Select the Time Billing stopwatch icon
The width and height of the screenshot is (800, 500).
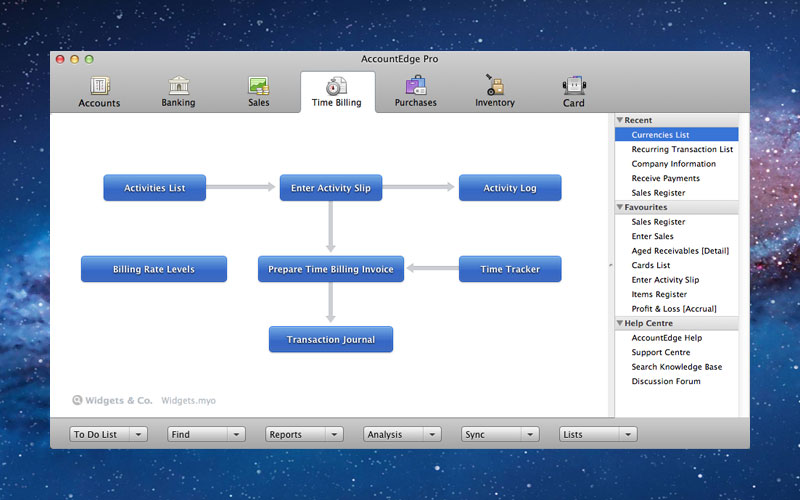tap(336, 86)
